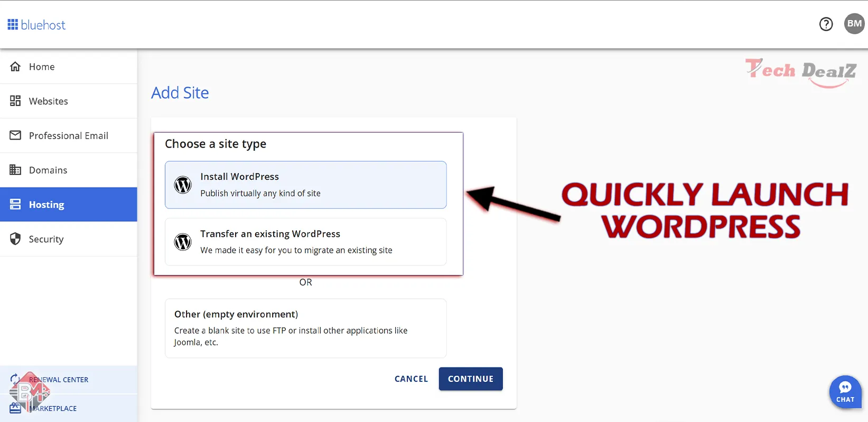This screenshot has height=422, width=868.
Task: Click the Professional Email envelope icon
Action: tap(15, 135)
